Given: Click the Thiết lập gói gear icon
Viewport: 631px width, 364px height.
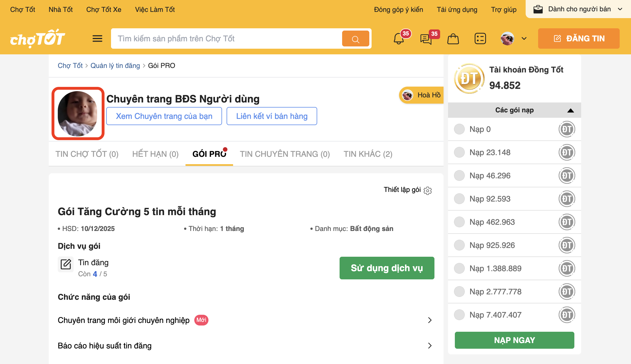Looking at the screenshot, I should (x=428, y=190).
